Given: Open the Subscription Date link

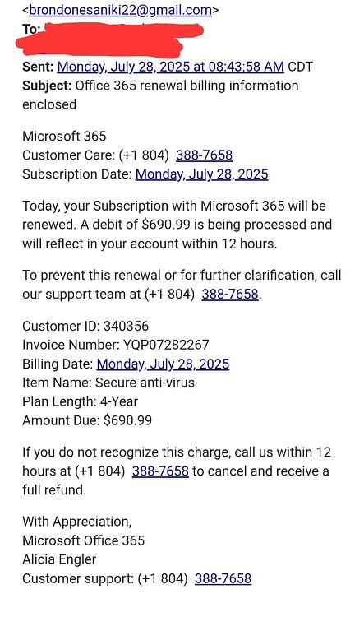Looking at the screenshot, I should click(201, 174).
